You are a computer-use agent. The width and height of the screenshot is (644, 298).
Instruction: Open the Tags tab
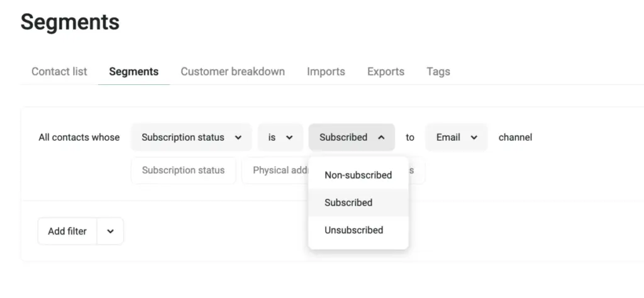point(438,72)
